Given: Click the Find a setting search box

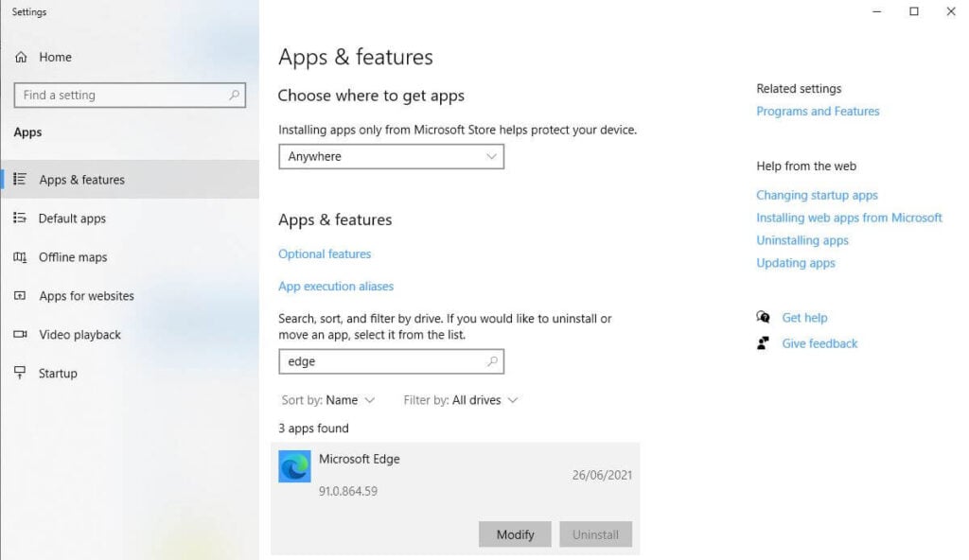Looking at the screenshot, I should pyautogui.click(x=123, y=96).
